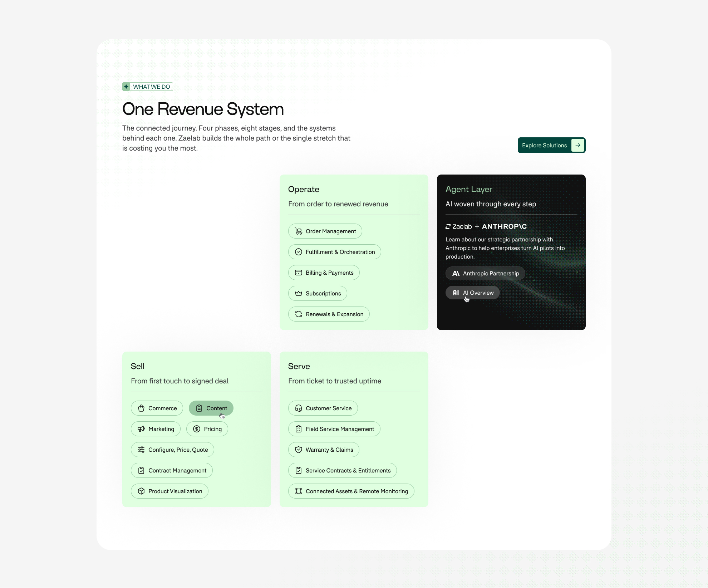Go to Subscriptions
708x588 pixels.
pyautogui.click(x=318, y=294)
